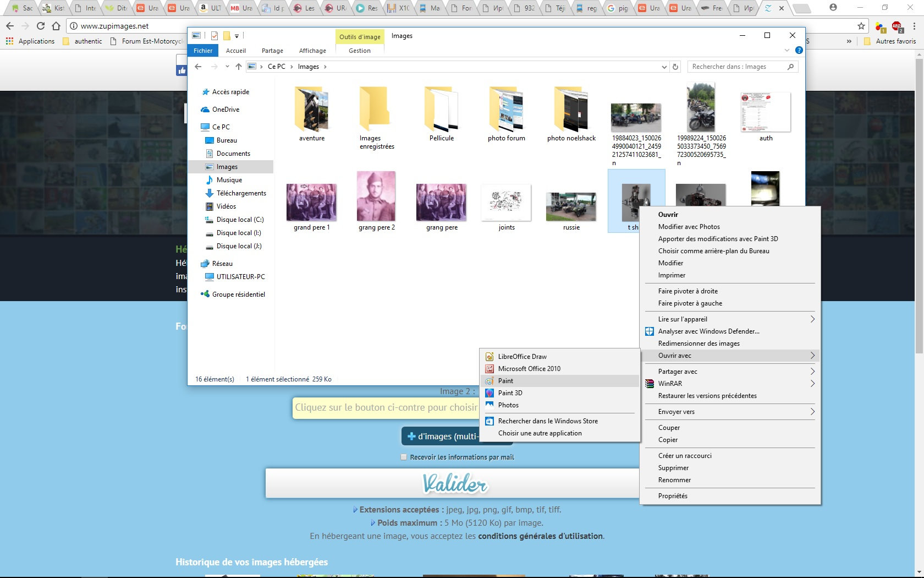Image resolution: width=924 pixels, height=578 pixels.
Task: Open Applications shortcut in bookmarks bar
Action: pyautogui.click(x=30, y=41)
